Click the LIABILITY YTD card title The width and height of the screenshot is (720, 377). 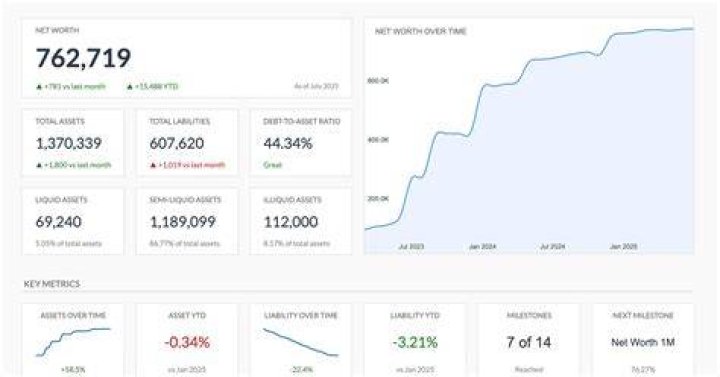pyautogui.click(x=415, y=315)
